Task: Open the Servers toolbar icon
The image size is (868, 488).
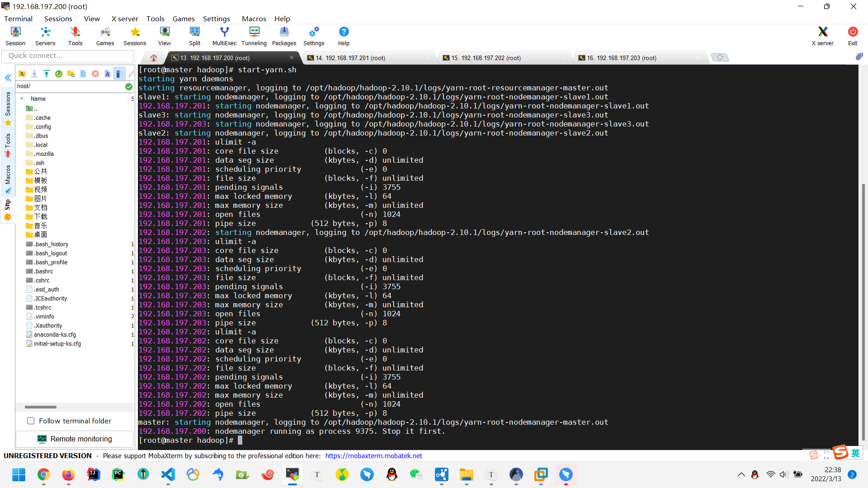Action: pos(45,36)
